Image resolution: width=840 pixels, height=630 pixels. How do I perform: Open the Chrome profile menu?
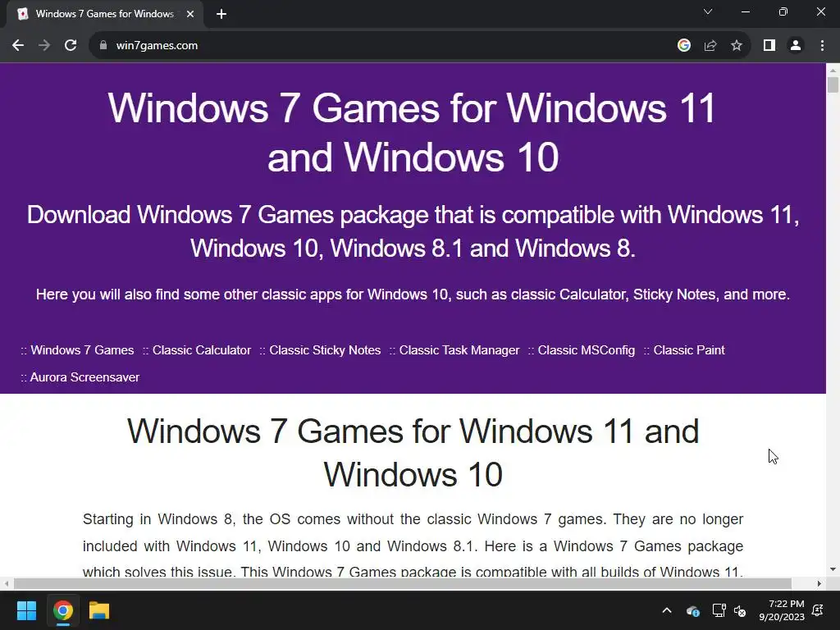tap(796, 46)
